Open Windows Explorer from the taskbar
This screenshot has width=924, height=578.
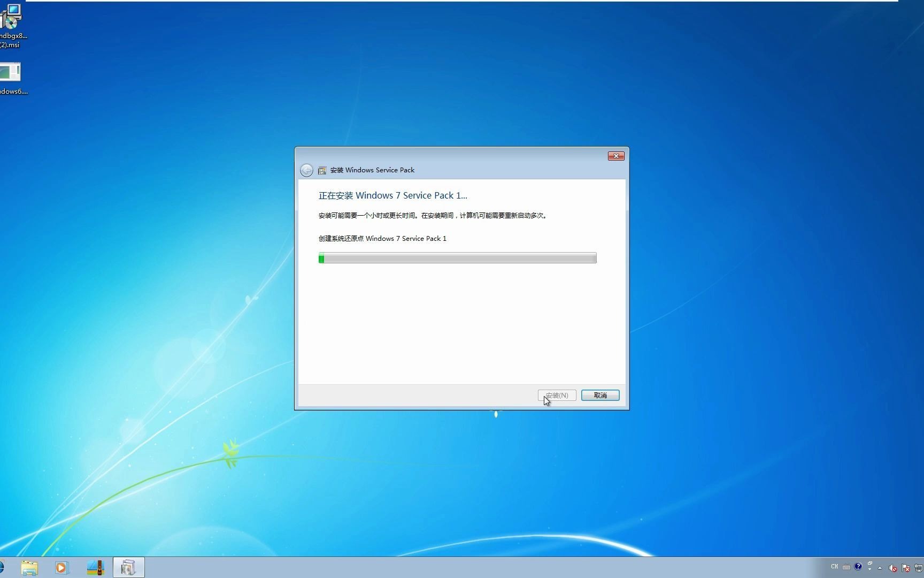coord(29,568)
